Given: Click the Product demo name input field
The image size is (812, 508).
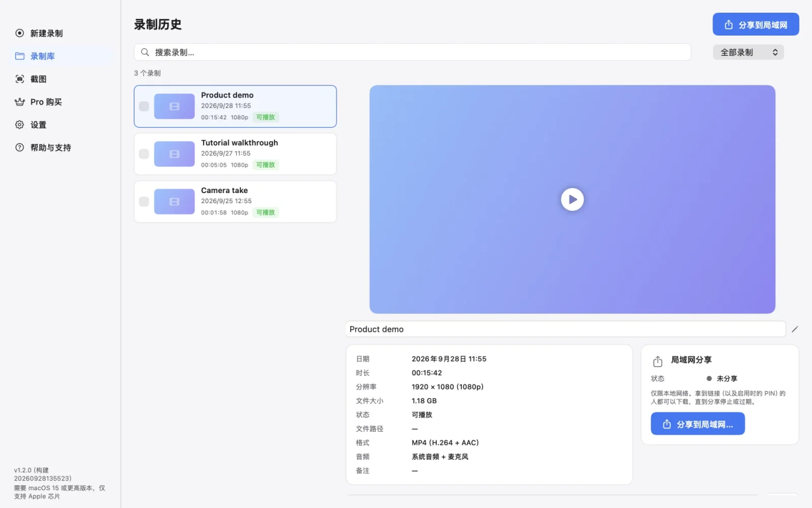Looking at the screenshot, I should point(566,329).
